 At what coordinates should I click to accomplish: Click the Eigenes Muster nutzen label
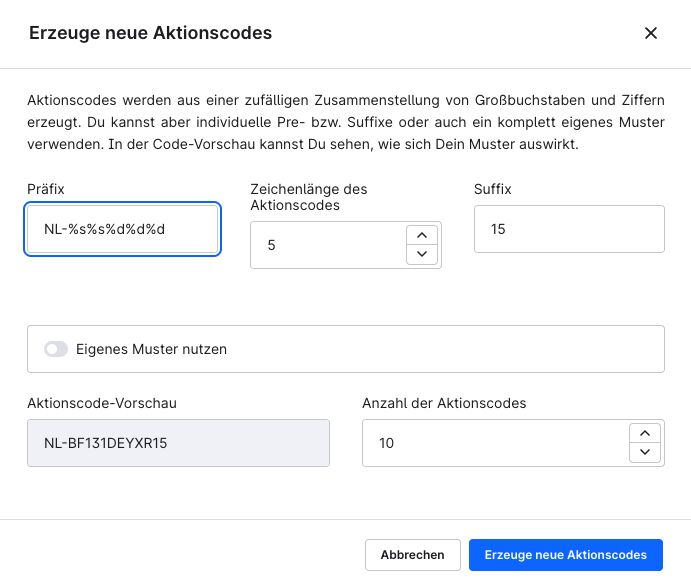click(152, 349)
